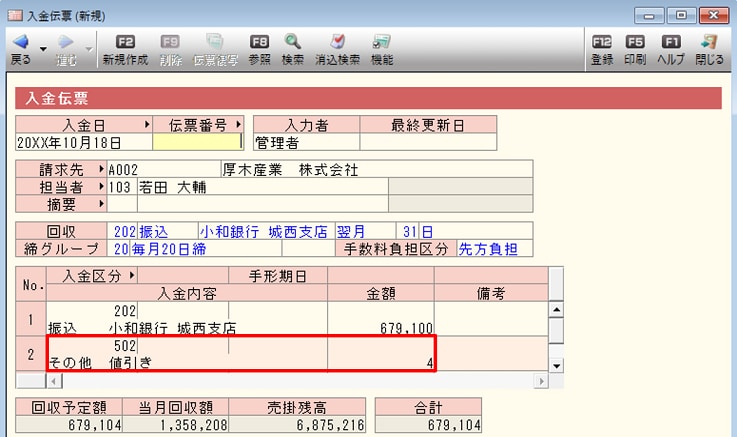
Task: Expand the 入金日 header arrow
Action: (x=147, y=125)
